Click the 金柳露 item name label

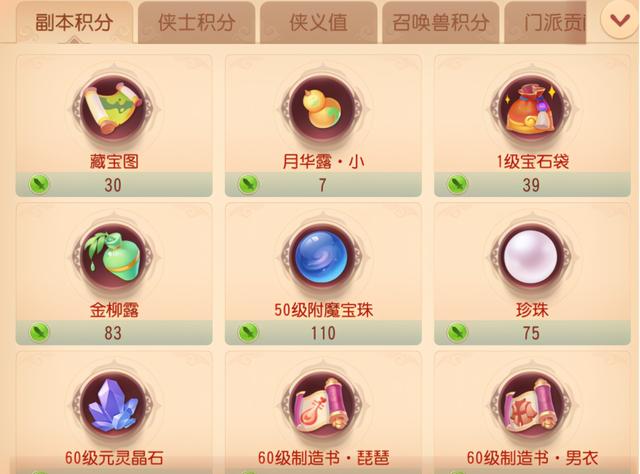tap(114, 310)
